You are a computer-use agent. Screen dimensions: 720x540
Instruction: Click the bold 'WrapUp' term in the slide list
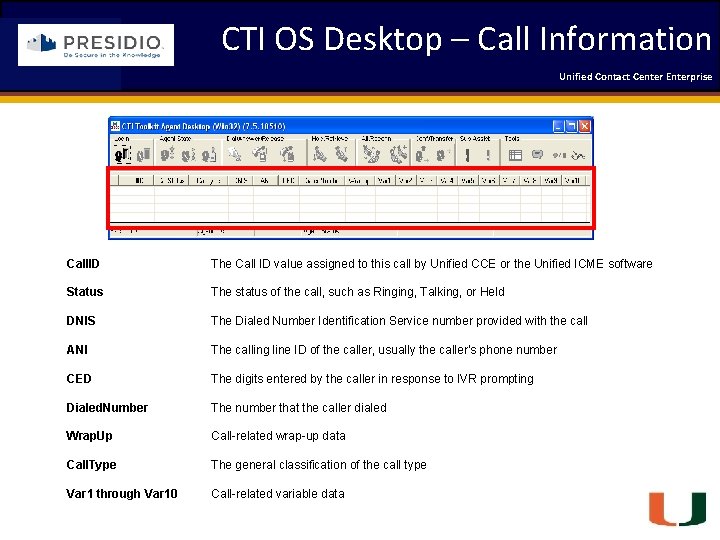[x=89, y=436]
